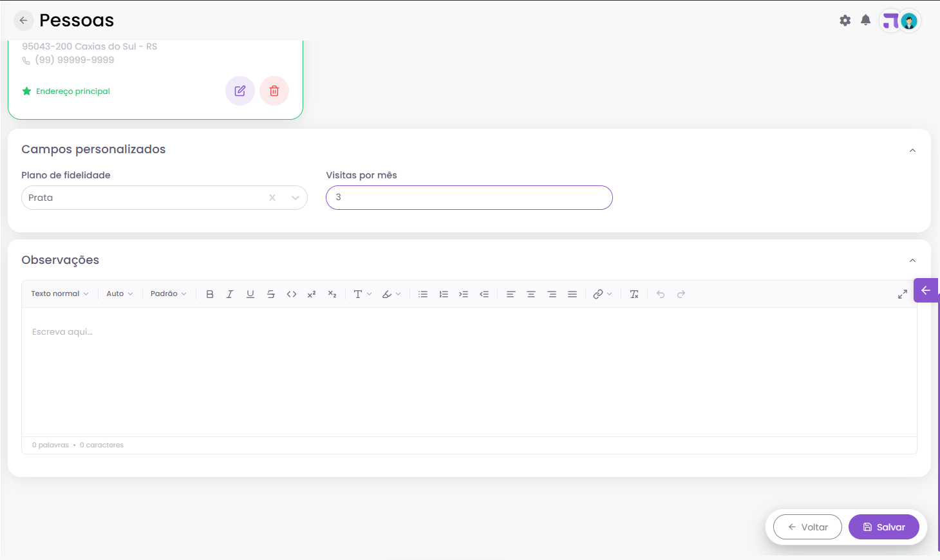Screen dimensions: 940x560
Task: Align text to the right
Action: (x=552, y=294)
